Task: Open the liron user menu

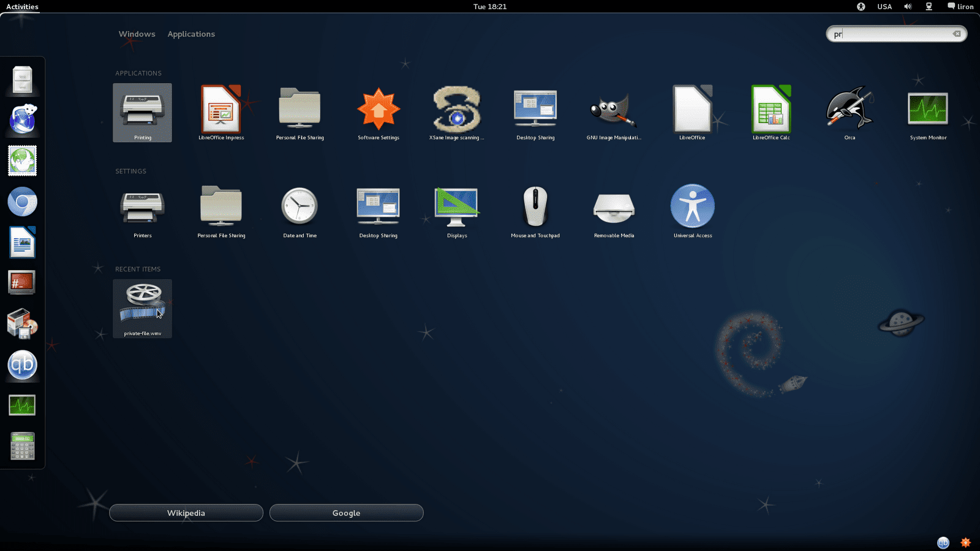Action: 960,7
